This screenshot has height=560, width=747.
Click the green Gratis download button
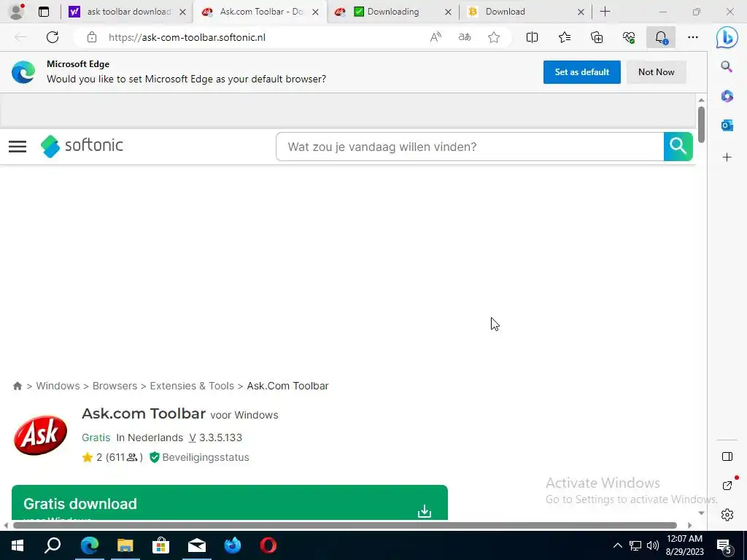[x=230, y=503]
